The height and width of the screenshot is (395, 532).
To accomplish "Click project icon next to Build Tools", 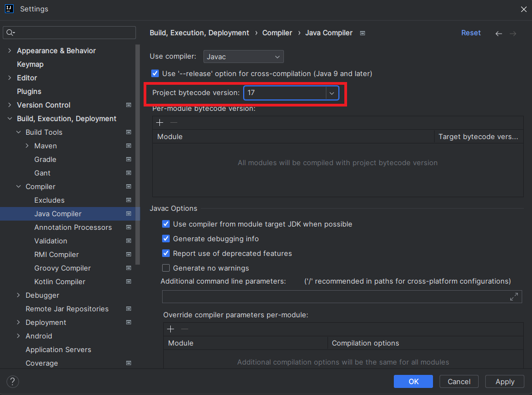I will [128, 132].
